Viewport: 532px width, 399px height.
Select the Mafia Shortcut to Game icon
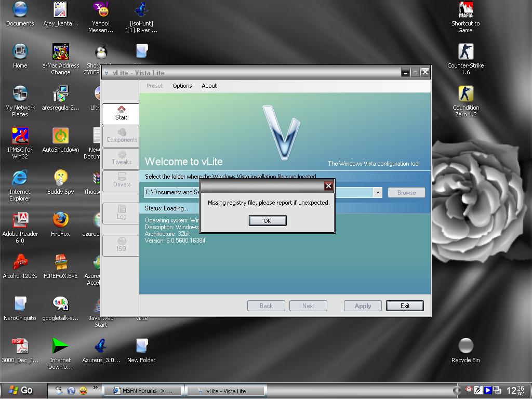pyautogui.click(x=465, y=18)
